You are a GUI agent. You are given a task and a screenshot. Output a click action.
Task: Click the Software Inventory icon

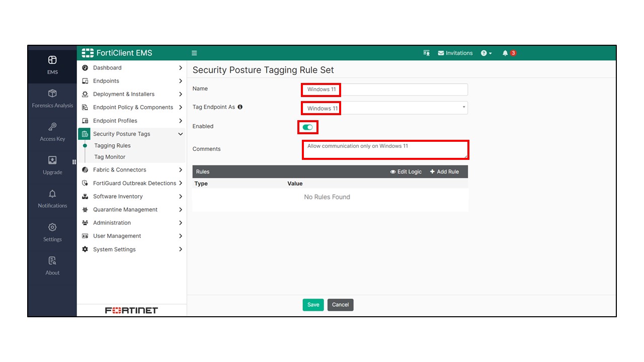pyautogui.click(x=85, y=197)
